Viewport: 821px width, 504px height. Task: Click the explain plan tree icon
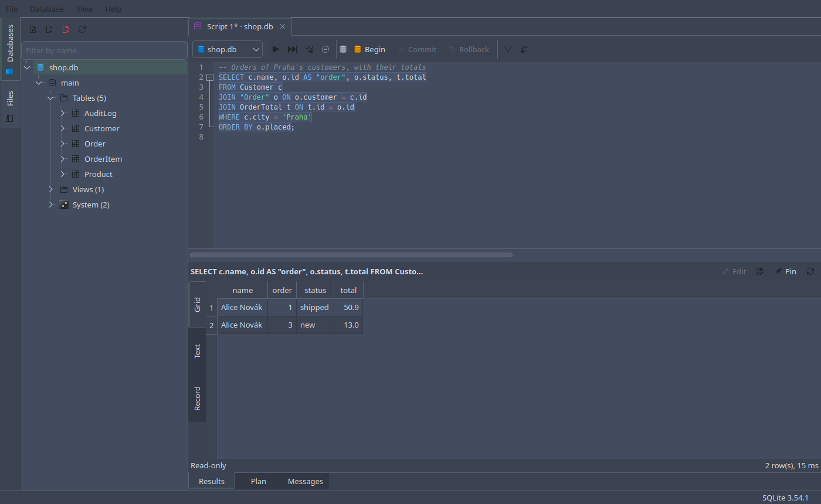(309, 49)
